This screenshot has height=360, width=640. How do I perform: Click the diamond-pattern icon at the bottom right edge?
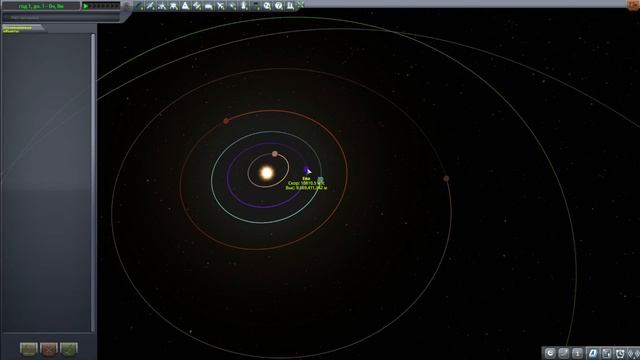click(x=634, y=353)
